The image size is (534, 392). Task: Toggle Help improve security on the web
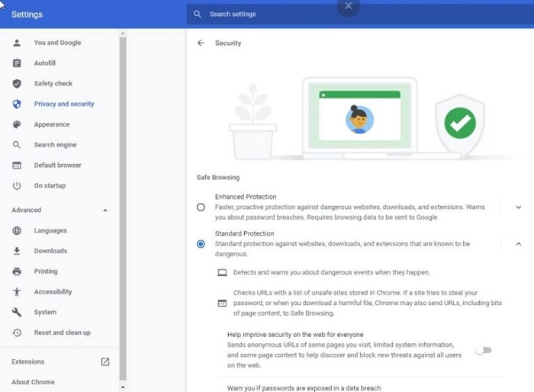(x=484, y=350)
